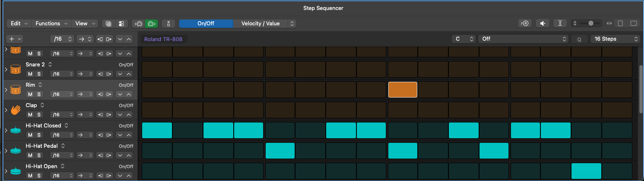Click the Hi-Hat Open cymbal icon
This screenshot has height=181, width=644.
(15, 171)
